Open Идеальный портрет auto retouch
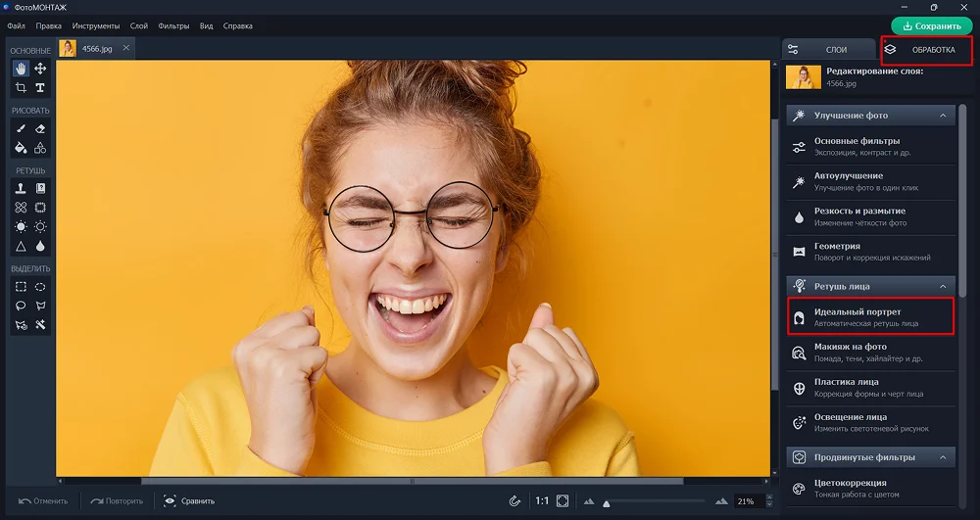 (870, 317)
